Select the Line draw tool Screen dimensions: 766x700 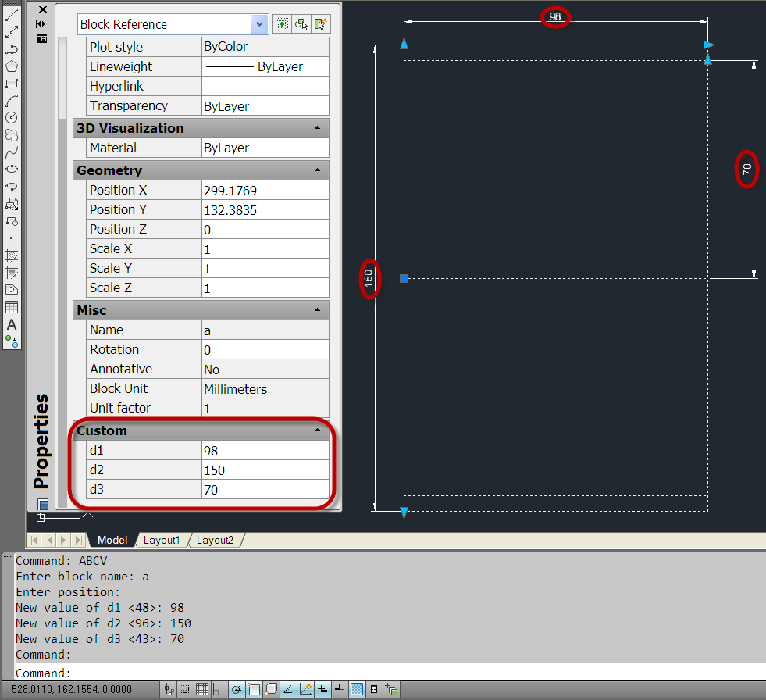[x=11, y=15]
